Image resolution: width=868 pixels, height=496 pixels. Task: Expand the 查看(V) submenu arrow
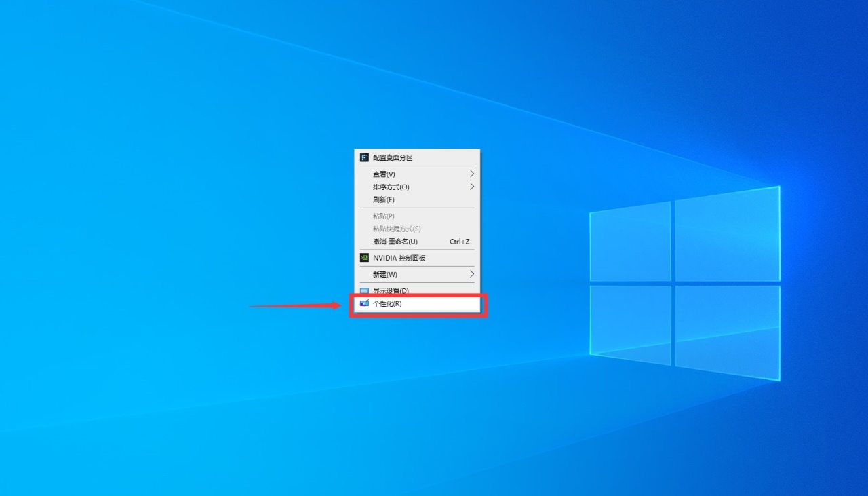[x=472, y=174]
